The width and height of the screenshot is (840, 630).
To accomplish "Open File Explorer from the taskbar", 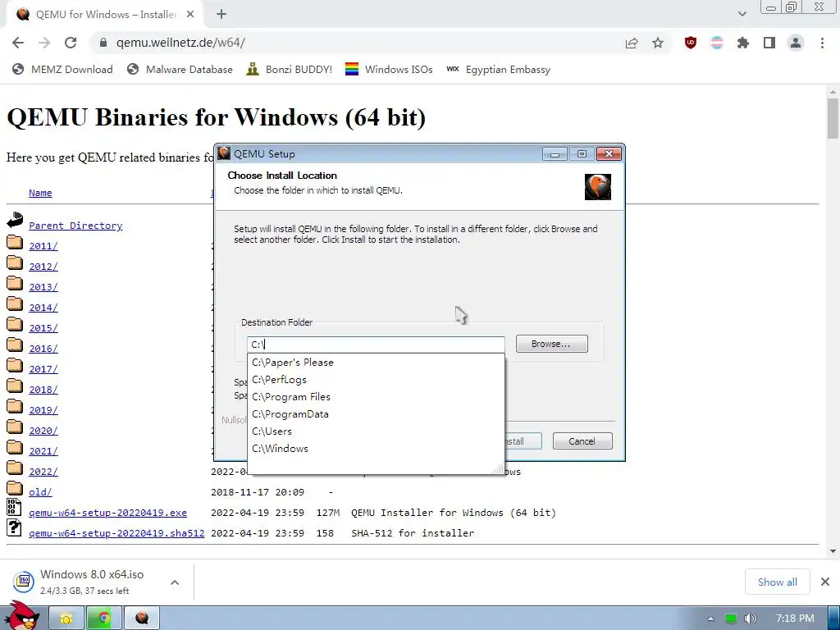I will pyautogui.click(x=66, y=619).
